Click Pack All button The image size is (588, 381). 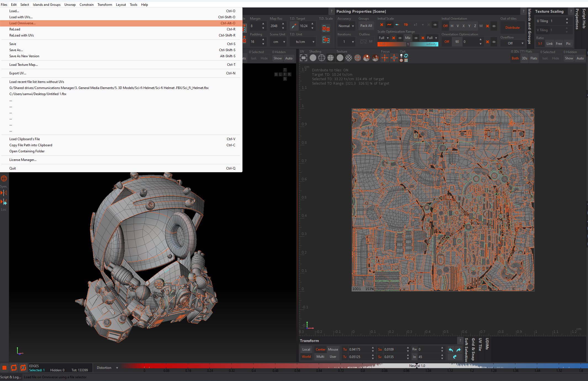[366, 26]
